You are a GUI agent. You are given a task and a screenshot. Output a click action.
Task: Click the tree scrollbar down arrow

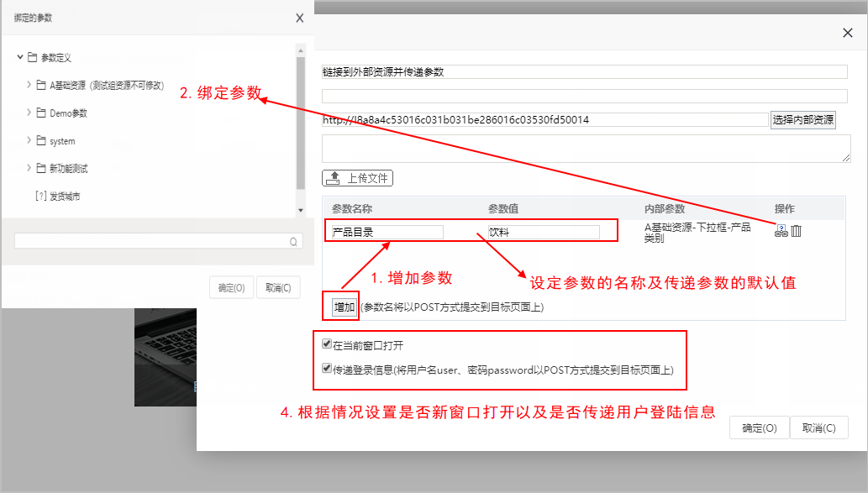tap(301, 210)
